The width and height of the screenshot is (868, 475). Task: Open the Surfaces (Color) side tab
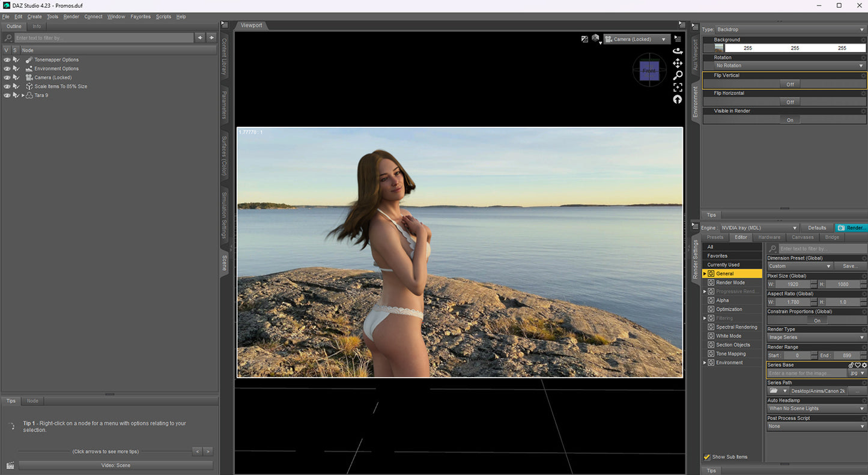point(225,156)
